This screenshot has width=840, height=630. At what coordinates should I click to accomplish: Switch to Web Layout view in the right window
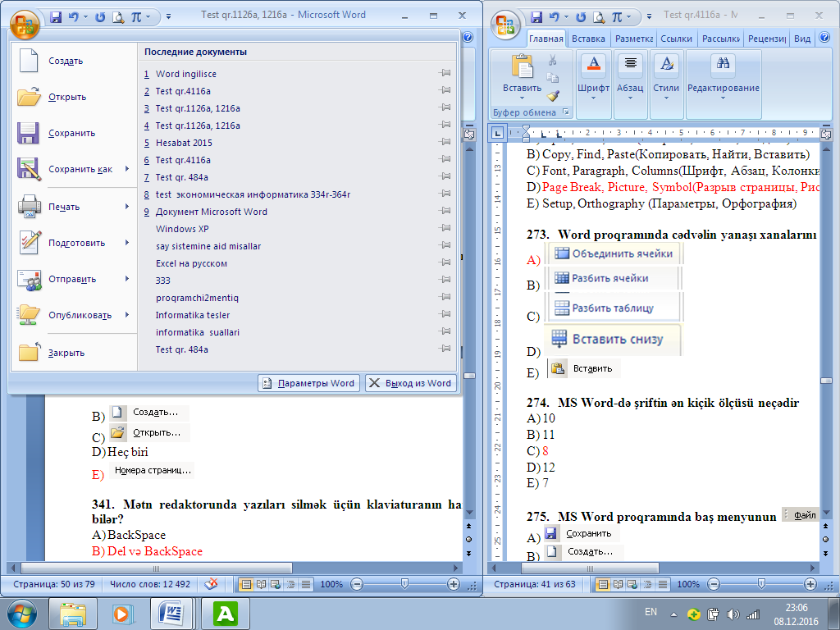point(632,584)
